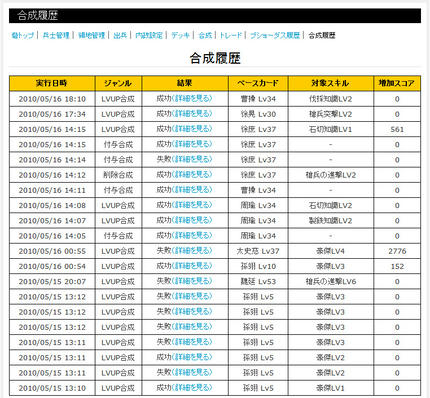Select the 合成履歴 item in the navigation bar
The image size is (430, 398).
pos(322,35)
